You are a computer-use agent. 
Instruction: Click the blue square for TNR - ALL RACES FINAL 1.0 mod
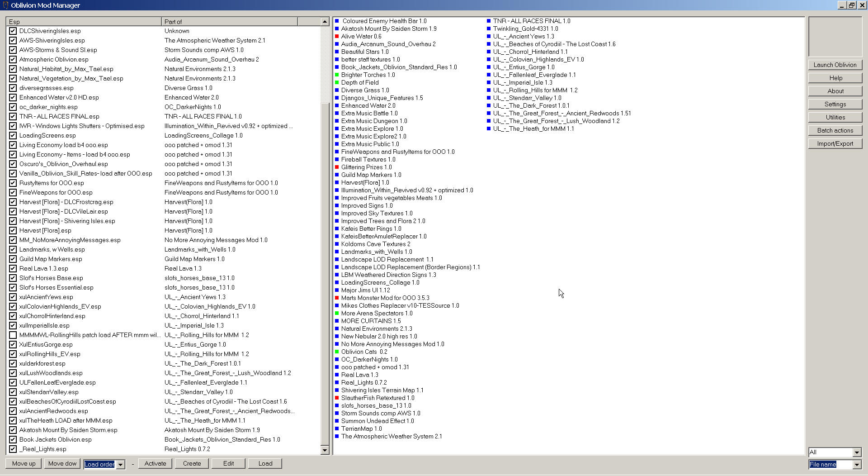pos(489,21)
